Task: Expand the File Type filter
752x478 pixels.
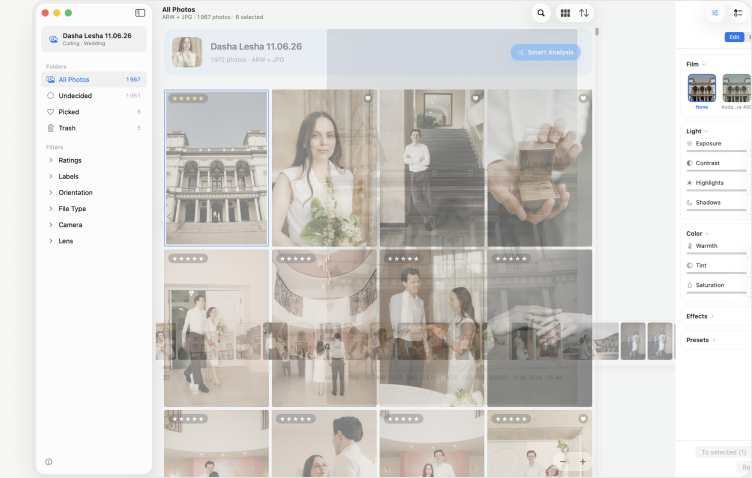Action: [50, 209]
